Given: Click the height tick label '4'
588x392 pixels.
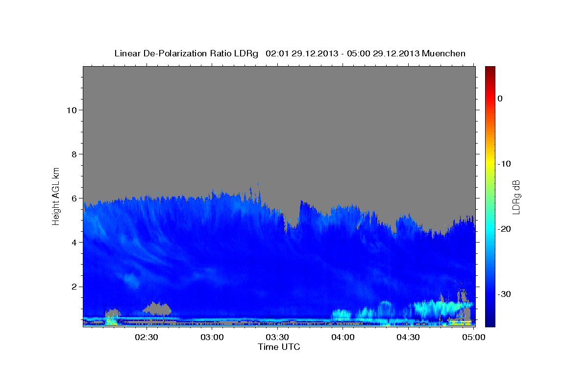Looking at the screenshot, I should [x=73, y=242].
